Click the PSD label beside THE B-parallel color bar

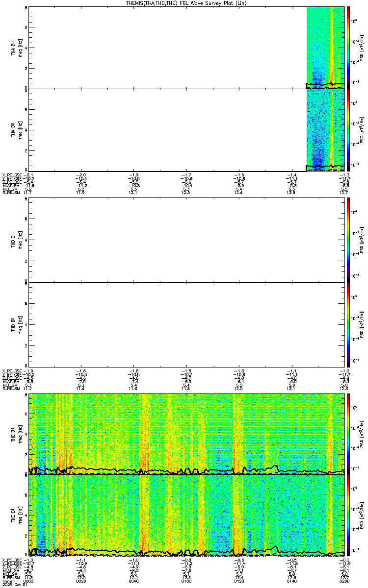pos(362,516)
